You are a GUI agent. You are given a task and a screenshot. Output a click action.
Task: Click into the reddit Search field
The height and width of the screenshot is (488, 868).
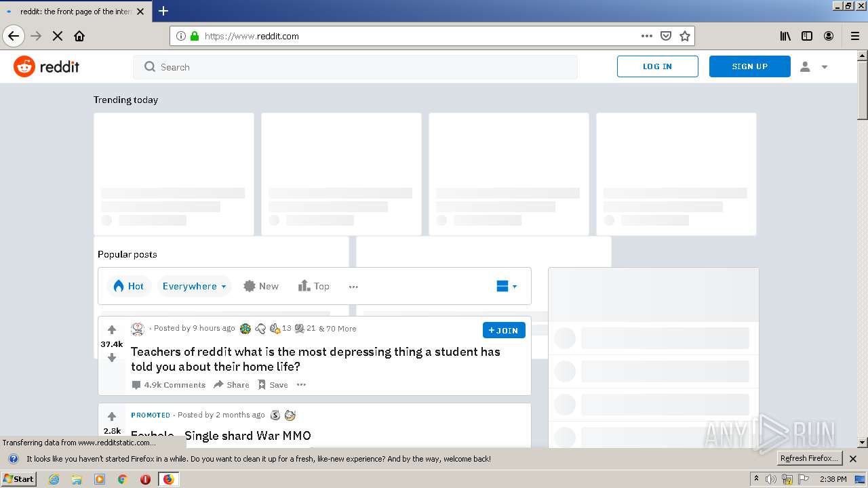tap(355, 67)
